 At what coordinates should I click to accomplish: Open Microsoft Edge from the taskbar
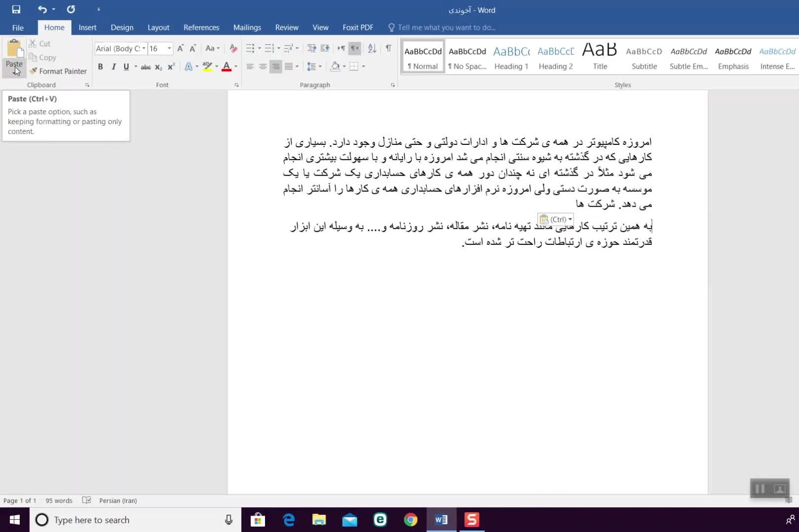pos(289,520)
